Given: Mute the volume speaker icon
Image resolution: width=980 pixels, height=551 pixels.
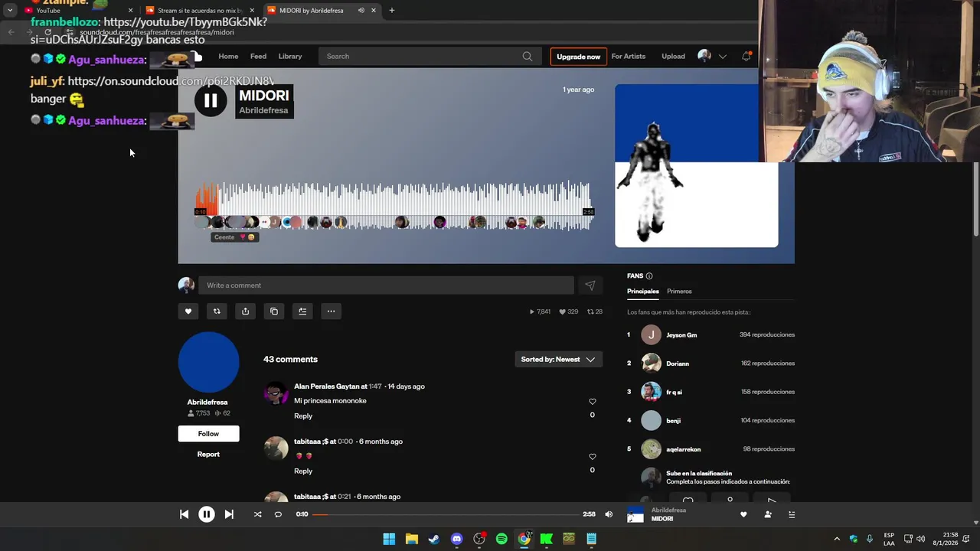Looking at the screenshot, I should [x=609, y=514].
